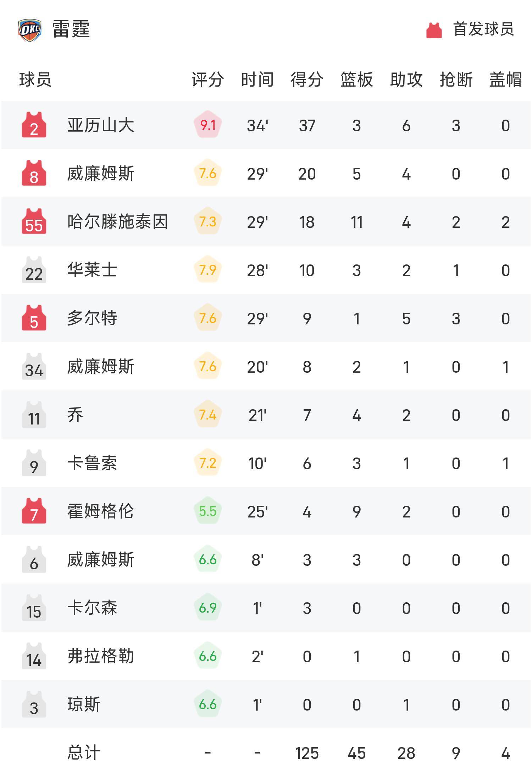This screenshot has height=778, width=532.
Task: Select the 雷霆 team name
Action: pos(71,29)
